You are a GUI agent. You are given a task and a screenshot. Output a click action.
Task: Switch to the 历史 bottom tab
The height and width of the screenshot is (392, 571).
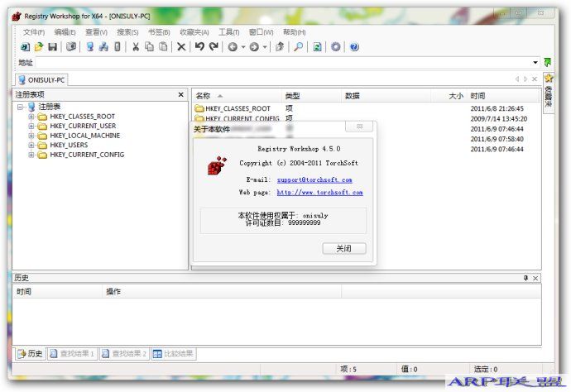click(31, 353)
